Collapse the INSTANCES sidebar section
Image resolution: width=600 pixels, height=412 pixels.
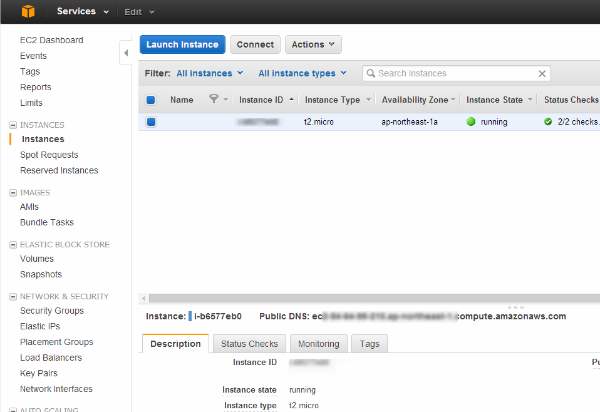pos(13,125)
